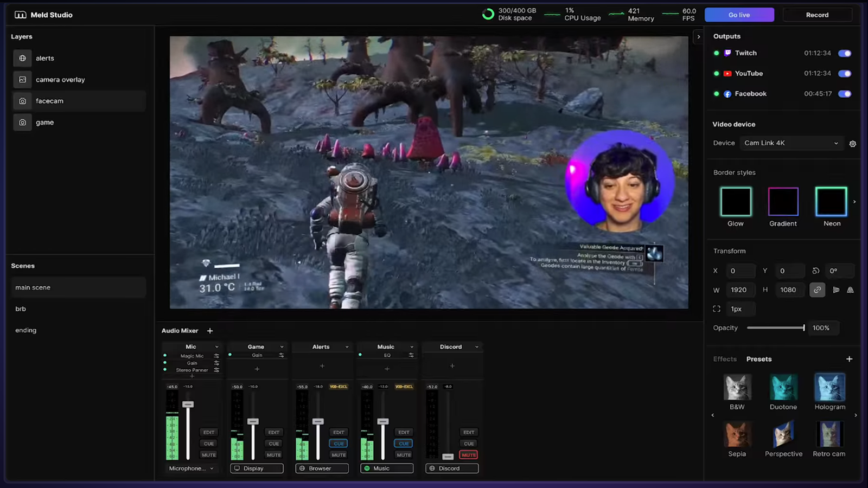Image resolution: width=868 pixels, height=488 pixels.
Task: Add a new effect preset with plus
Action: (849, 359)
